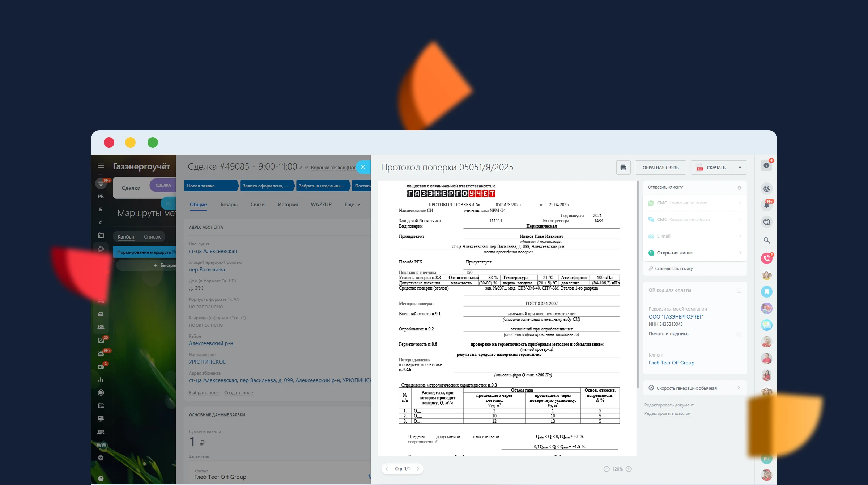Click the search magnifier in right sidebar

766,240
